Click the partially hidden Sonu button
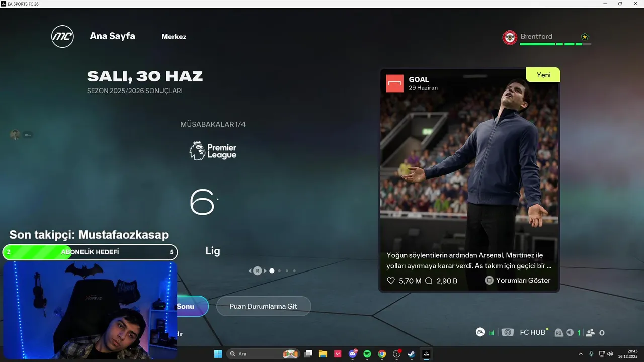This screenshot has width=644, height=362. click(192, 306)
